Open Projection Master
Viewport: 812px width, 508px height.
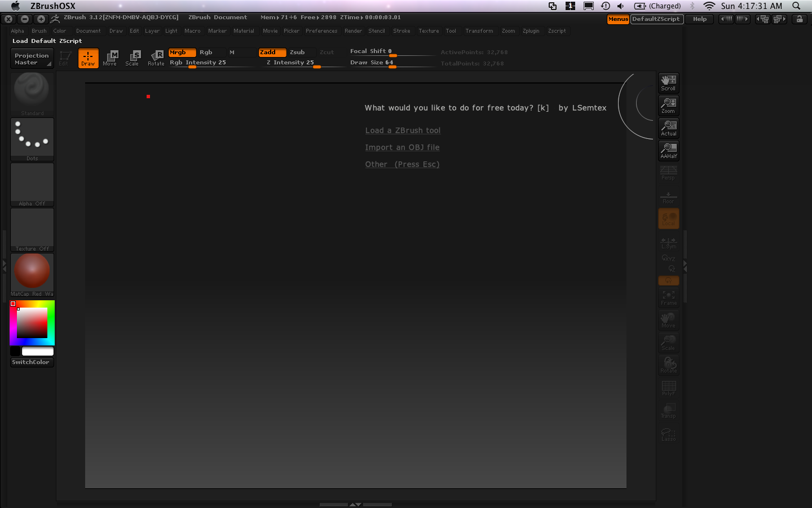click(32, 58)
